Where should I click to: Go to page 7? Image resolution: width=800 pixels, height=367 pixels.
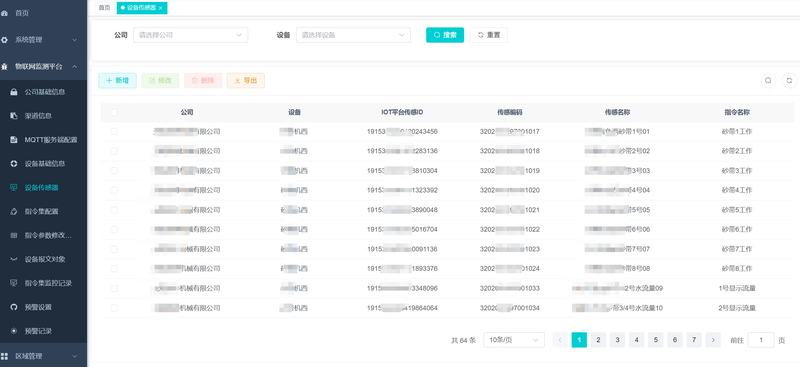coord(694,340)
